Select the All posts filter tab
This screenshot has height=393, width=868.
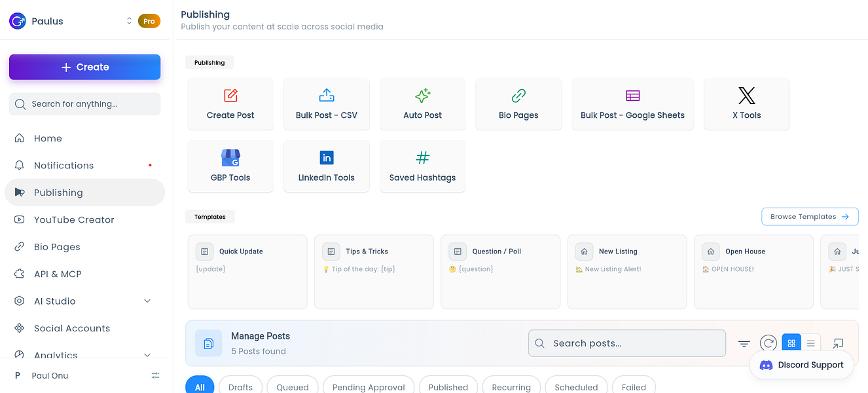point(200,386)
